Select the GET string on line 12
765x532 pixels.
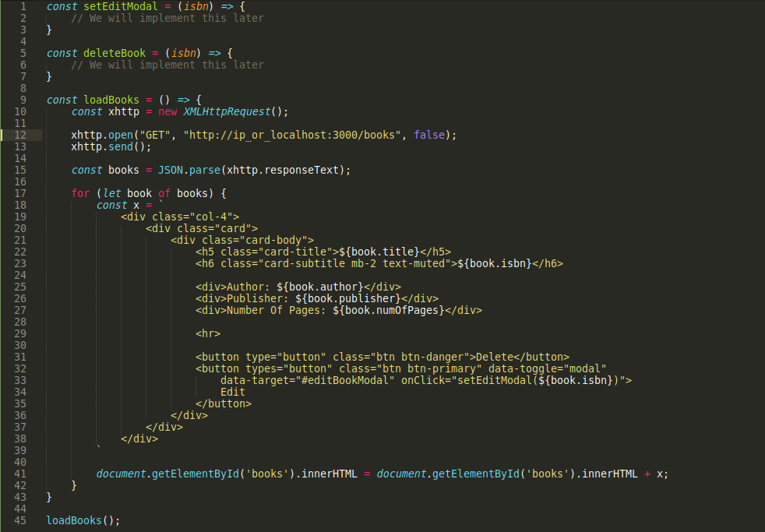tap(154, 134)
